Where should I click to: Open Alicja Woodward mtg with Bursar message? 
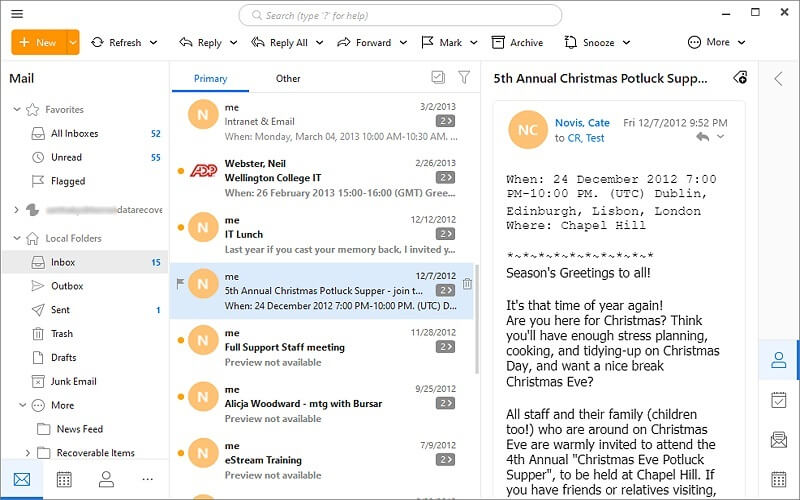point(323,404)
